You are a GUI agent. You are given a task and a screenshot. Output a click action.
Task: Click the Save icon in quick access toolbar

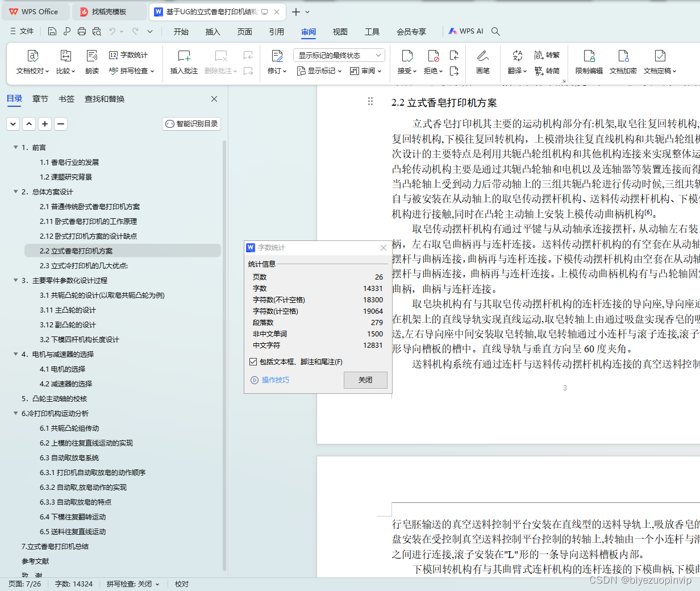click(x=52, y=31)
